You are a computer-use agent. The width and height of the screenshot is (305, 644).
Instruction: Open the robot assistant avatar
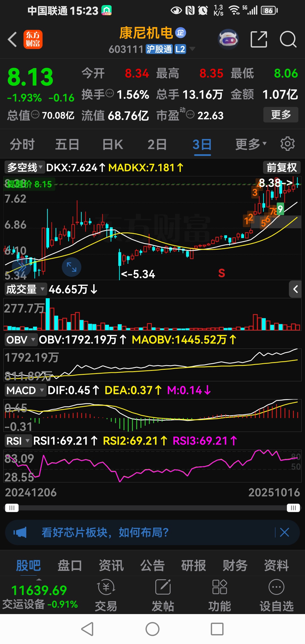pos(228,39)
